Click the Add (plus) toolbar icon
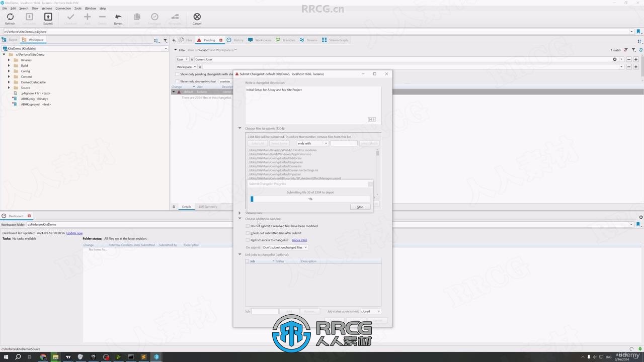This screenshot has height=362, width=644. (88, 19)
